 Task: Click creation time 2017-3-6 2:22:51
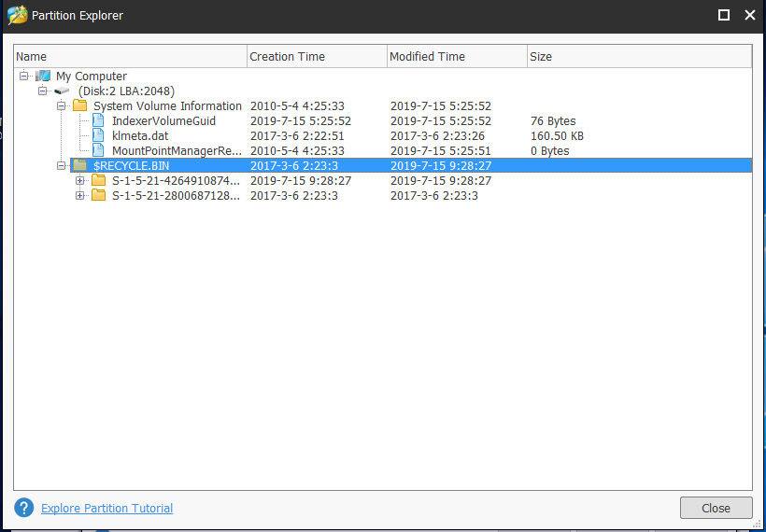[x=297, y=135]
